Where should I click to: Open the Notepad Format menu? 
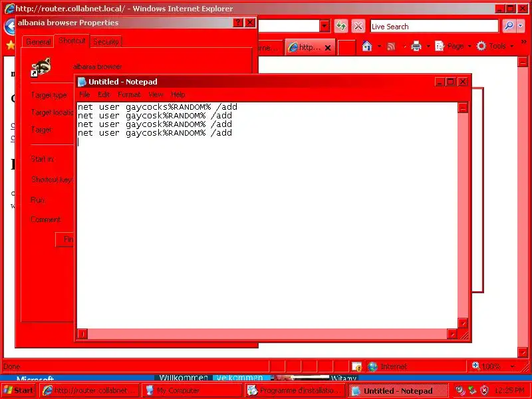pos(129,94)
